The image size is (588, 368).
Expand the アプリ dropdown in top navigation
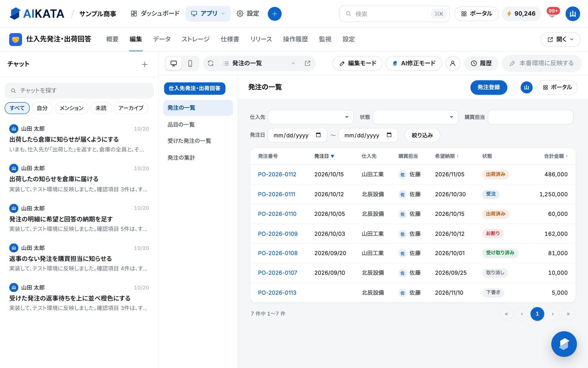pyautogui.click(x=208, y=14)
